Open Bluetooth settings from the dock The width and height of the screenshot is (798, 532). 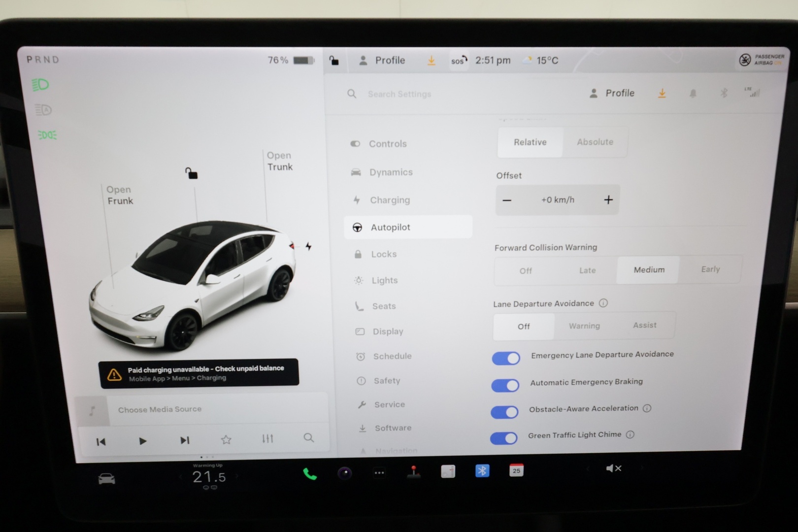(482, 471)
